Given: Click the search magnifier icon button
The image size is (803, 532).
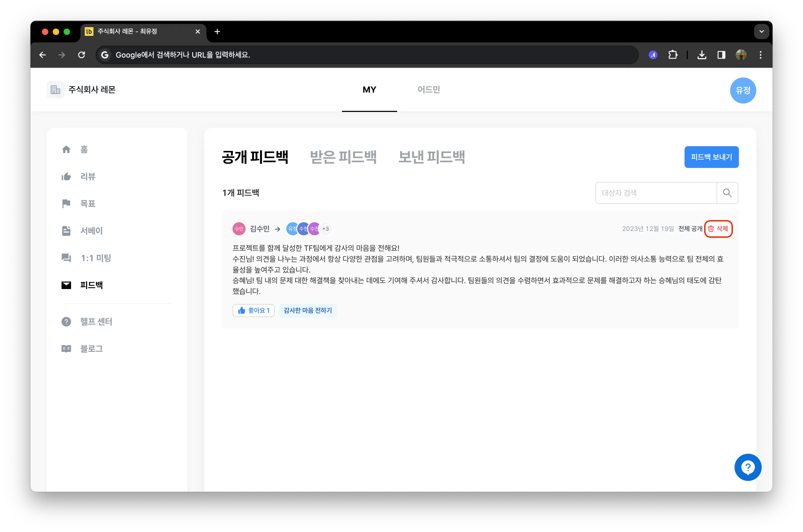Looking at the screenshot, I should [727, 193].
